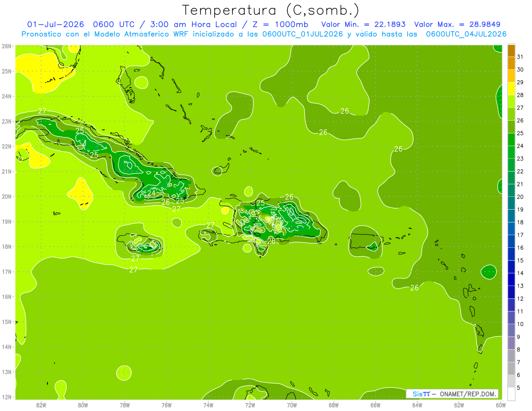
Task: Click the '30' color bar scale label
Action: tap(520, 70)
